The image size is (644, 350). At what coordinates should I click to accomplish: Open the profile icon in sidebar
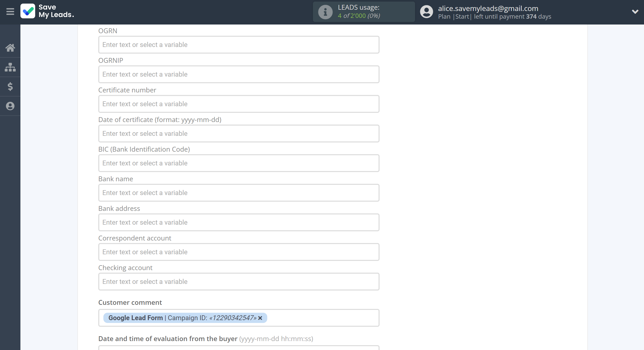[10, 106]
